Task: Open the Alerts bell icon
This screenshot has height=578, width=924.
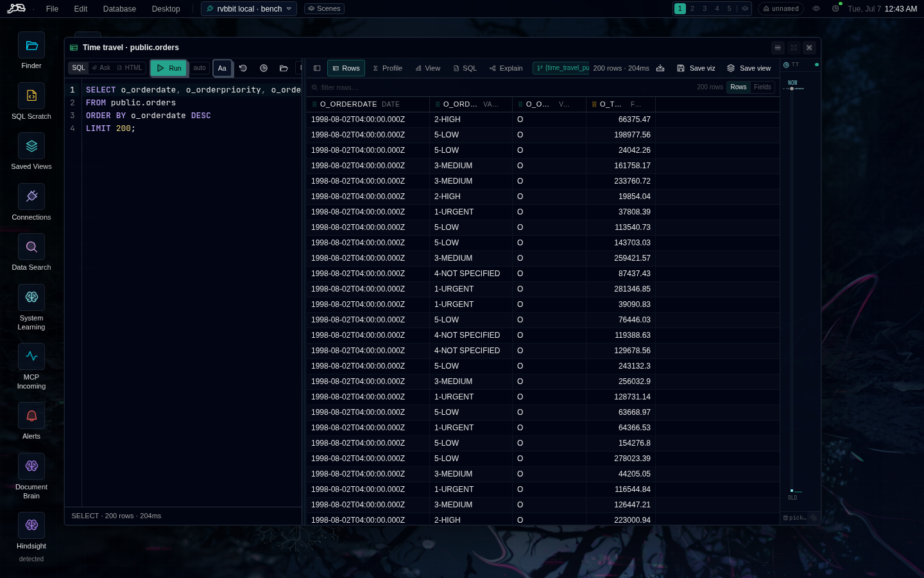Action: point(31,416)
